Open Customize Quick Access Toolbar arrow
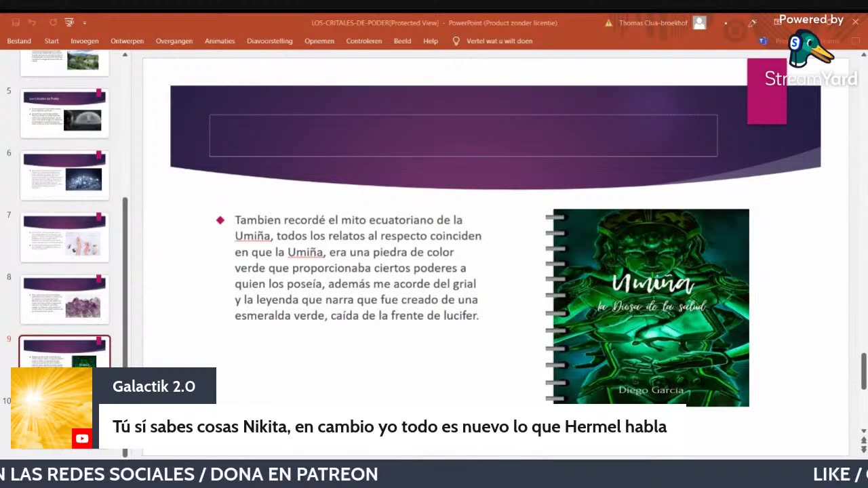Image resolution: width=868 pixels, height=488 pixels. (x=85, y=23)
